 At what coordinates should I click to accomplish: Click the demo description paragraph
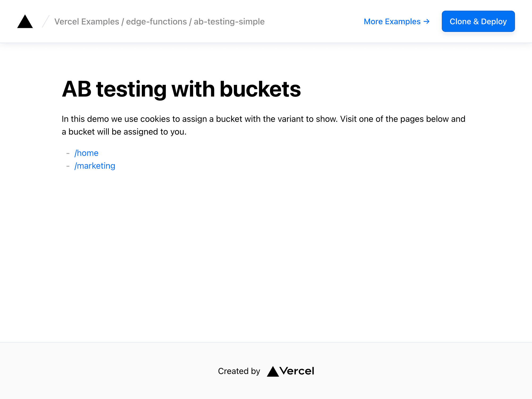263,125
